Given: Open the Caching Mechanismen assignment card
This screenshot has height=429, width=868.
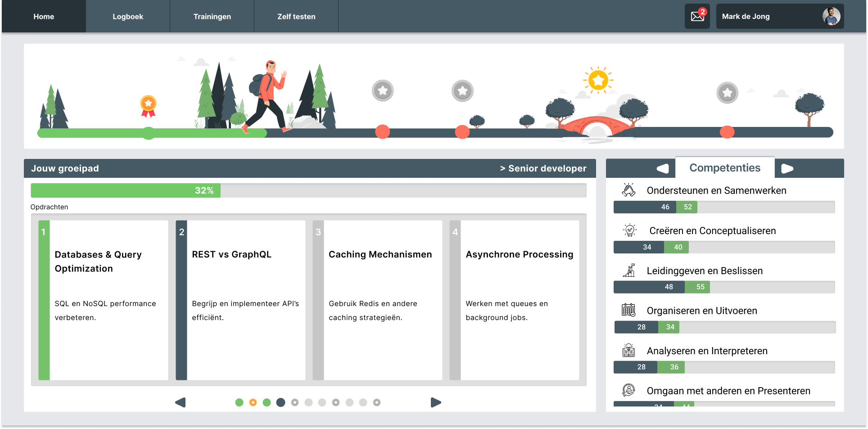Looking at the screenshot, I should (x=377, y=300).
